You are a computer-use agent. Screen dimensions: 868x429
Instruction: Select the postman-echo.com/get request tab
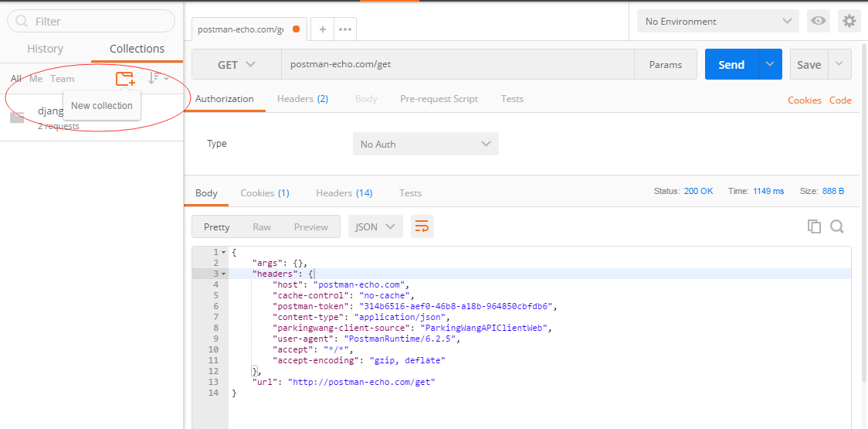249,29
